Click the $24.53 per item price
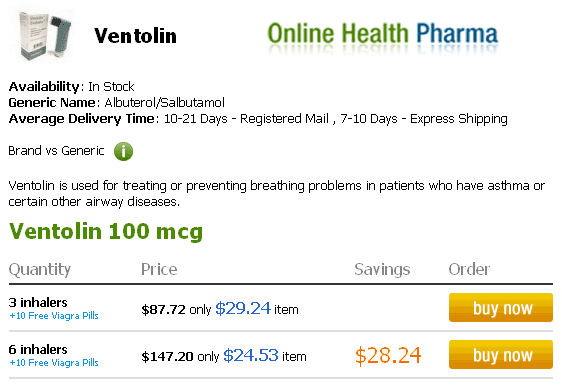The height and width of the screenshot is (388, 562). pos(251,355)
